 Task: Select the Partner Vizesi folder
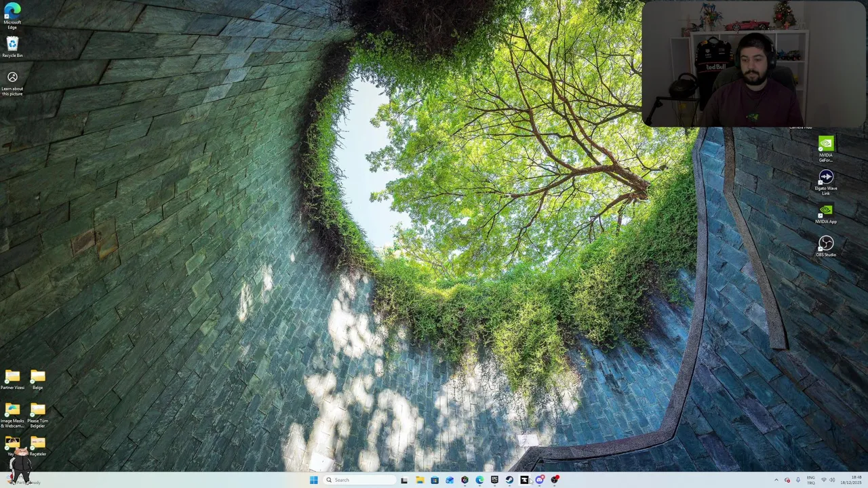pos(12,380)
